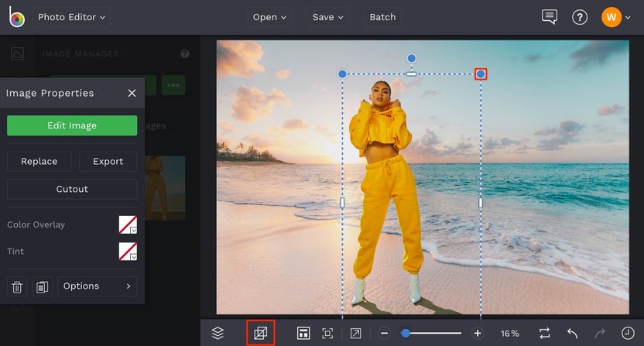This screenshot has width=644, height=346.
Task: Click the fullscreen arrow icon
Action: pos(356,334)
